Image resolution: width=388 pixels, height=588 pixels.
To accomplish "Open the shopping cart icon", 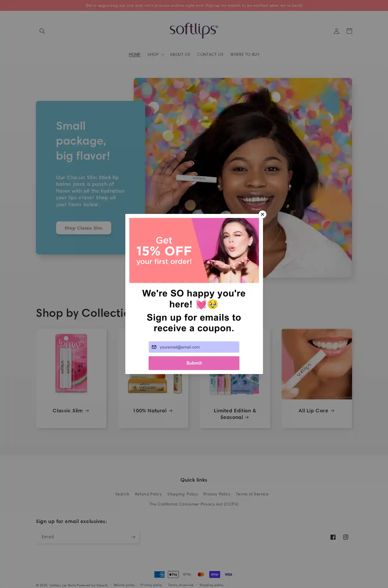I will pos(349,31).
